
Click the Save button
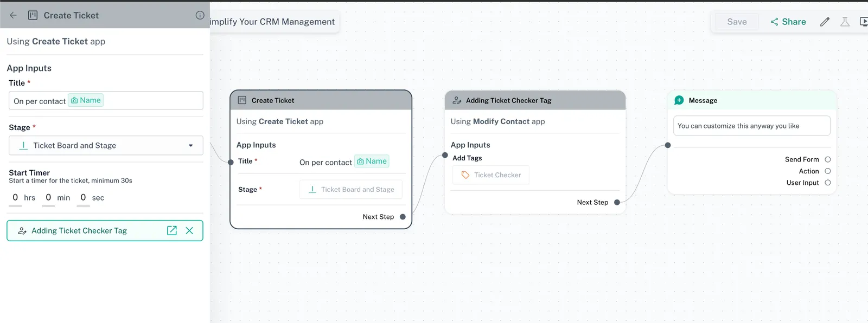coord(737,22)
